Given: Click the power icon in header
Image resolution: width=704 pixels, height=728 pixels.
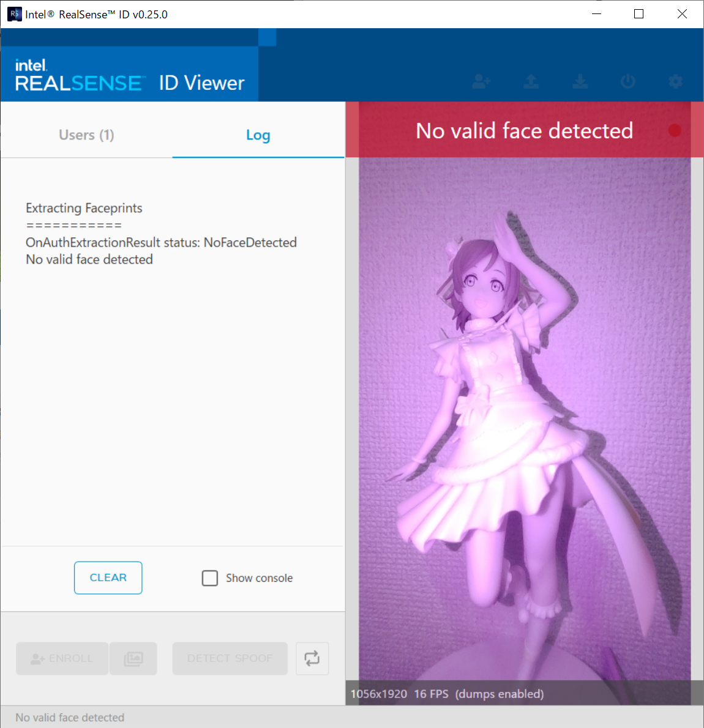Looking at the screenshot, I should [628, 82].
